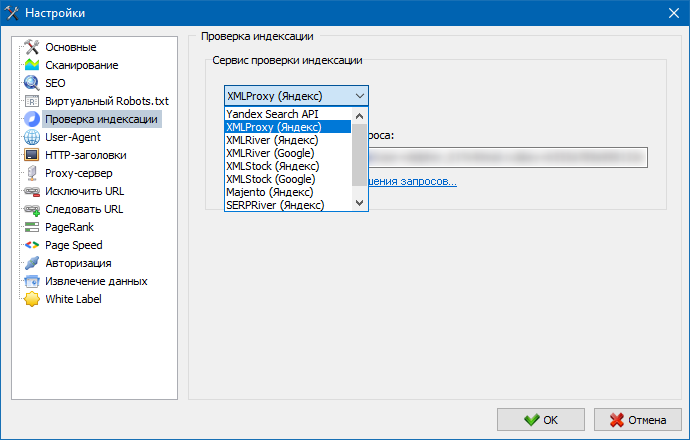Choose Yandex Search API from the list
Screen dimensions: 690x440
(288, 114)
